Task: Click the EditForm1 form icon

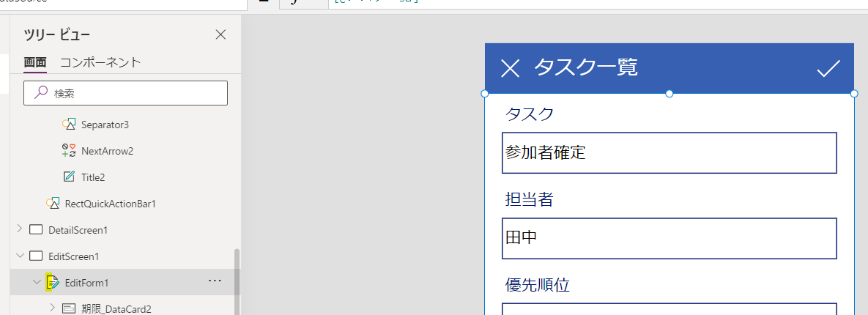Action: point(53,282)
